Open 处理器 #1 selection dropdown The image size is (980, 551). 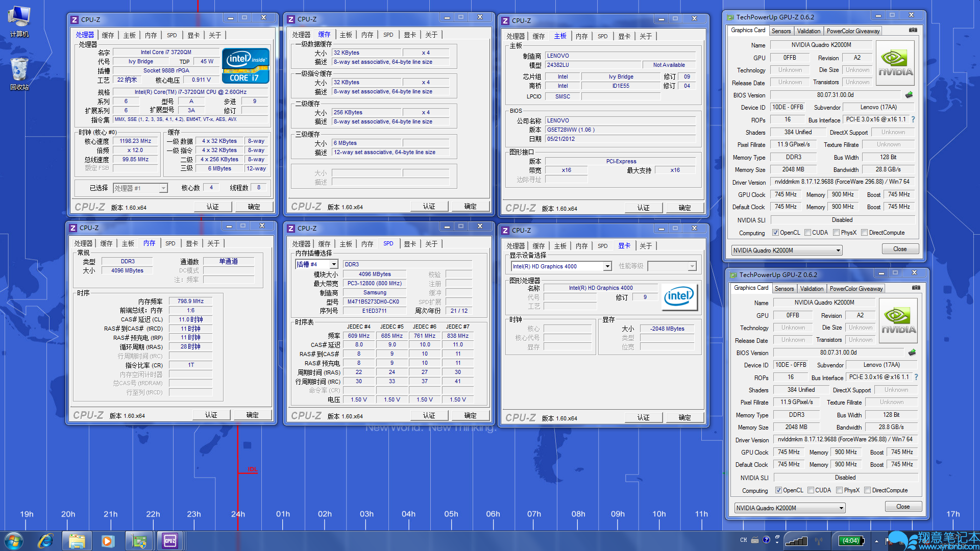tap(140, 188)
